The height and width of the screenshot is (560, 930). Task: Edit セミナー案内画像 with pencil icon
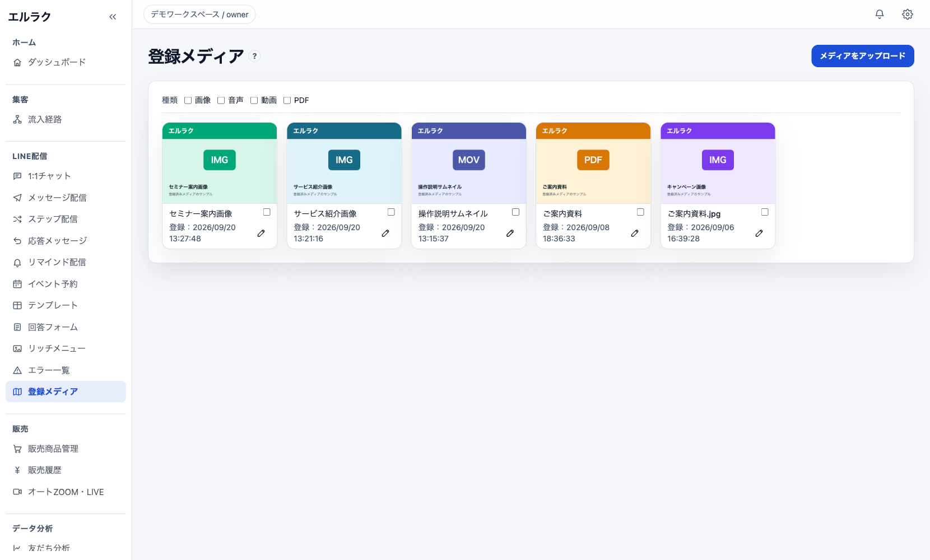261,233
